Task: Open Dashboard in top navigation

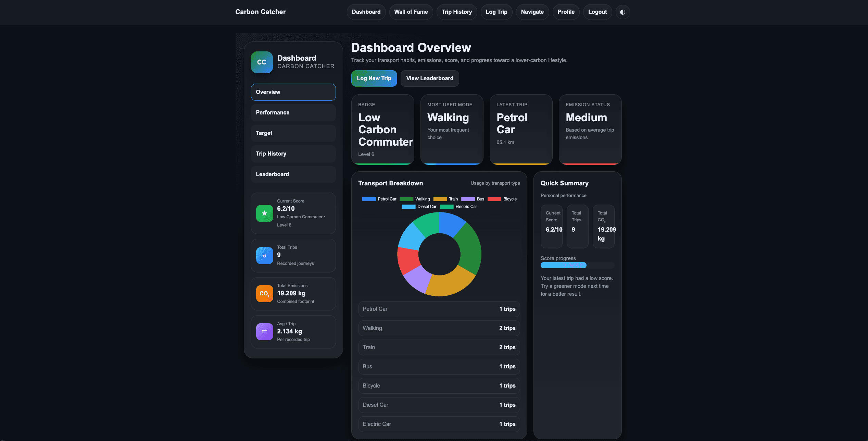Action: point(366,12)
